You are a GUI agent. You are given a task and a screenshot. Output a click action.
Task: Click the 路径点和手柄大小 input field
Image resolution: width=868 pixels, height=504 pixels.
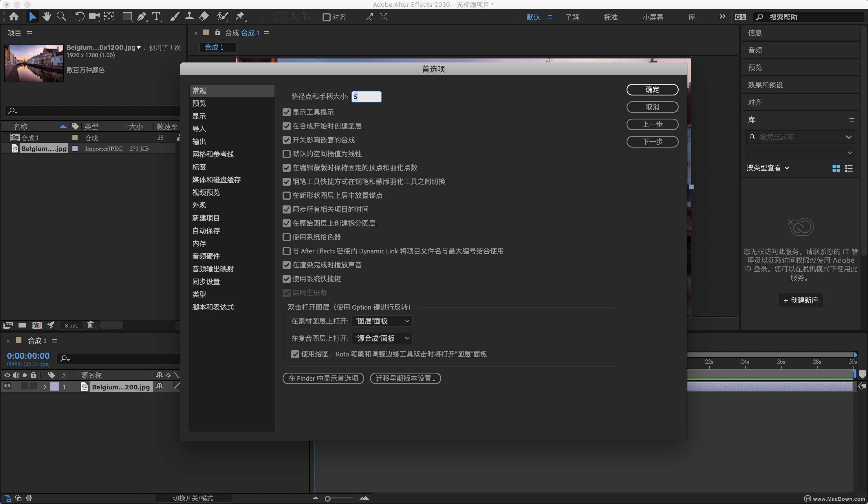coord(366,97)
